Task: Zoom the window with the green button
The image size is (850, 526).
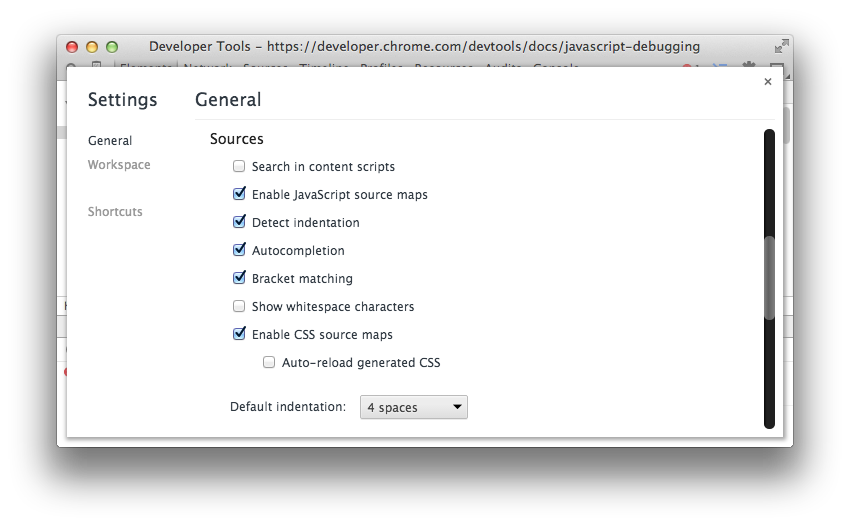Action: click(x=112, y=46)
